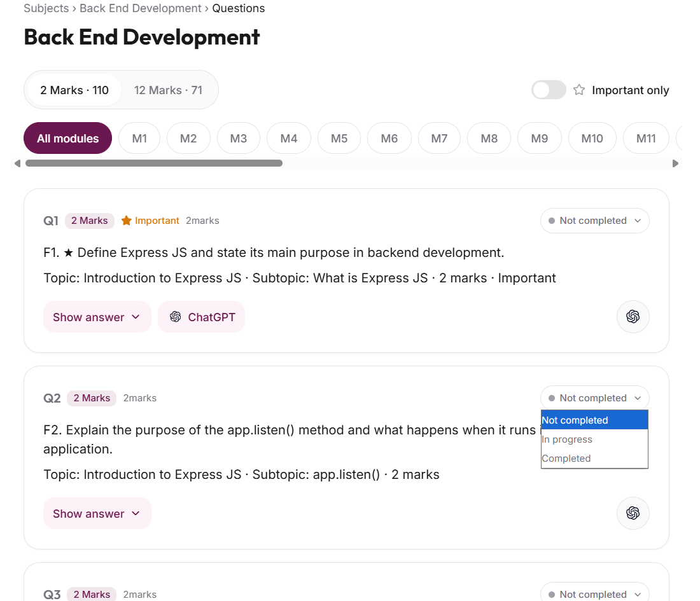Filter questions by module M3
Screen dimensions: 700x601
[239, 138]
